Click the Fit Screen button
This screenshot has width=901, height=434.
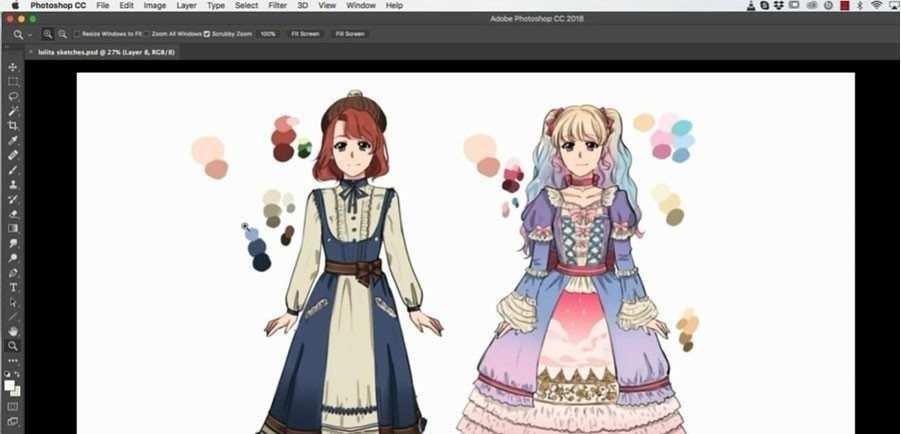tap(305, 34)
